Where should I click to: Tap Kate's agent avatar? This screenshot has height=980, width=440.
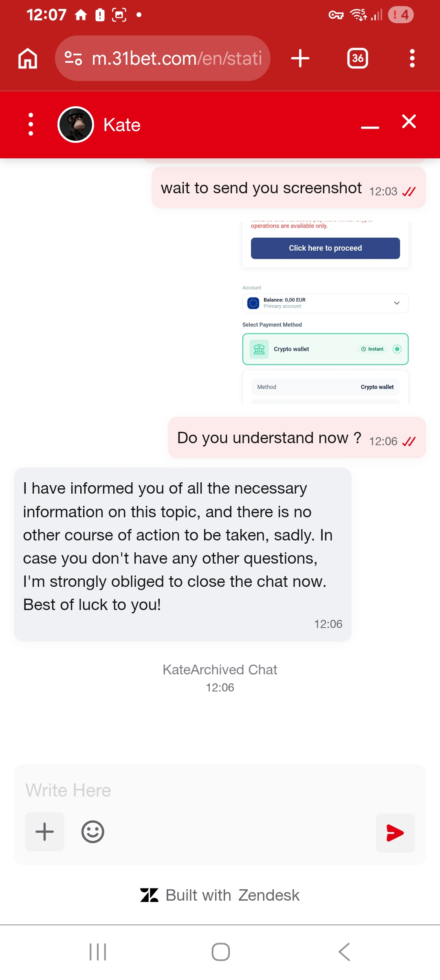[76, 125]
